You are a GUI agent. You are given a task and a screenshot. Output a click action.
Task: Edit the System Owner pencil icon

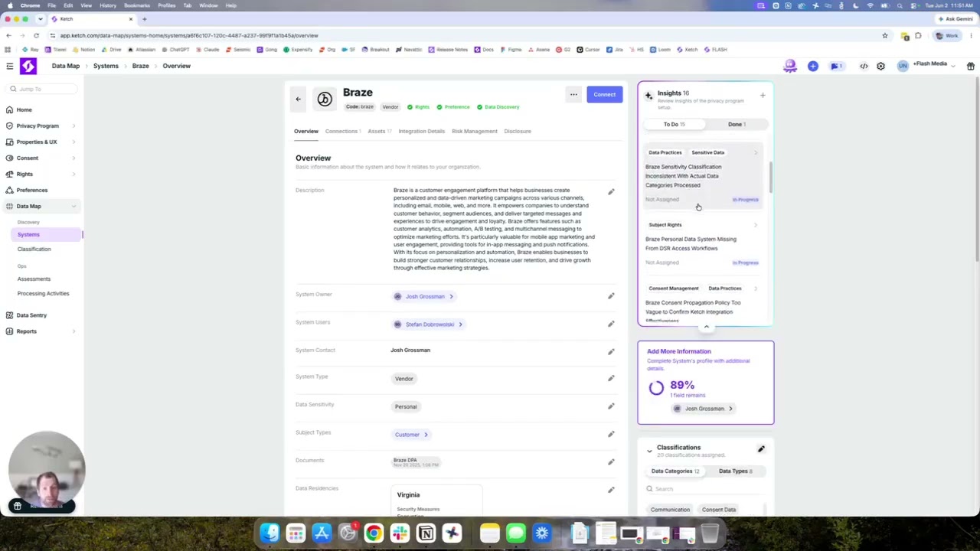611,296
